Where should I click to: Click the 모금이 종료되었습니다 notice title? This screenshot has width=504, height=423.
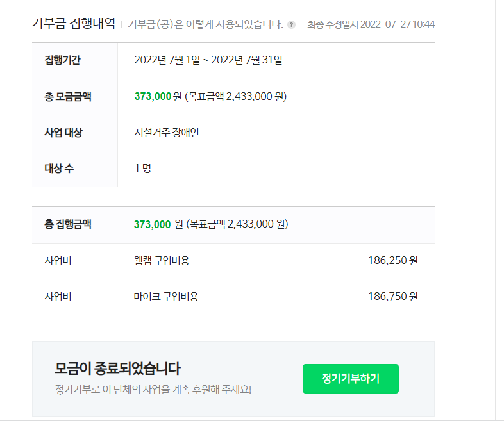[117, 369]
